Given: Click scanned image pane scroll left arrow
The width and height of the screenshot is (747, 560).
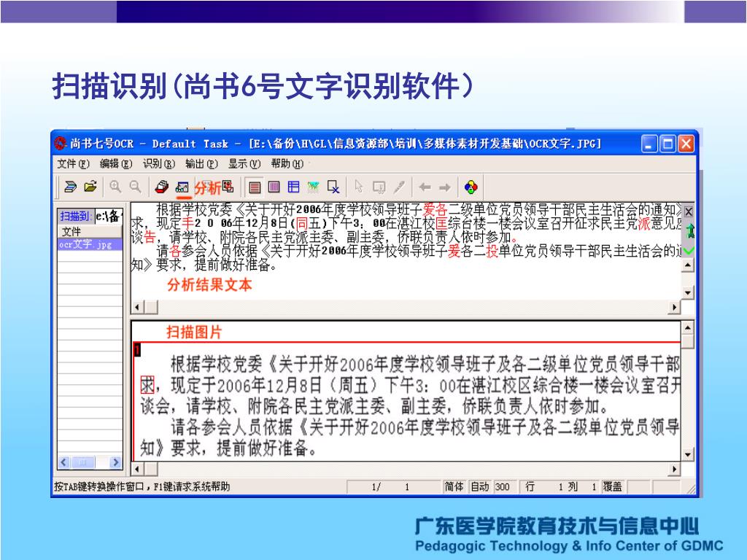Looking at the screenshot, I should tap(137, 469).
